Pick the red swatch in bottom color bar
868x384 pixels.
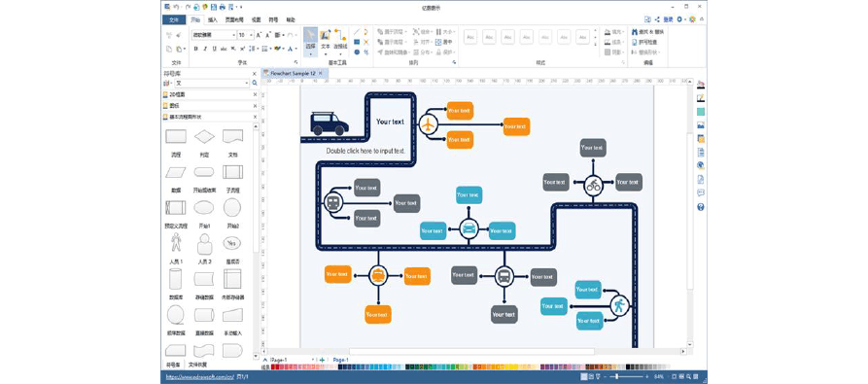point(274,367)
